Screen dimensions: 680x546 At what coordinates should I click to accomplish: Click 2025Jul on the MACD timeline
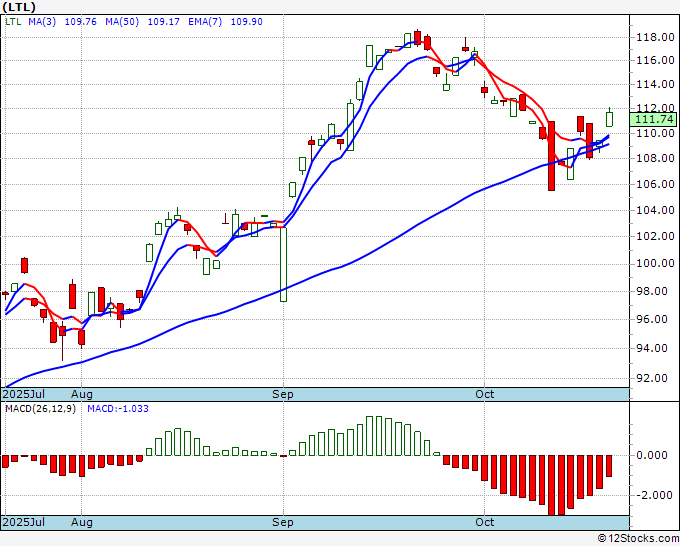(23, 522)
